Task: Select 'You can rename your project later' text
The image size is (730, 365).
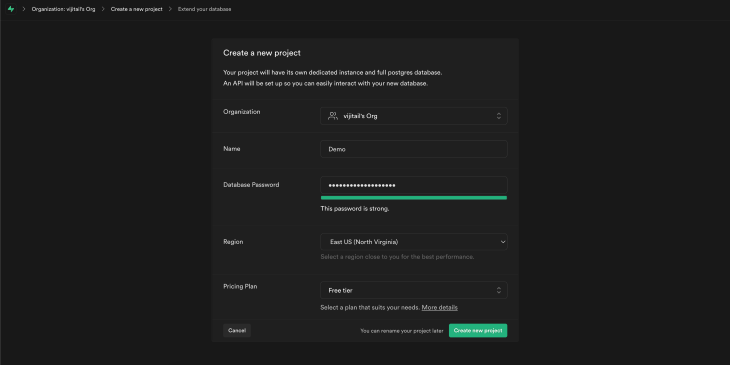Action: coord(402,331)
